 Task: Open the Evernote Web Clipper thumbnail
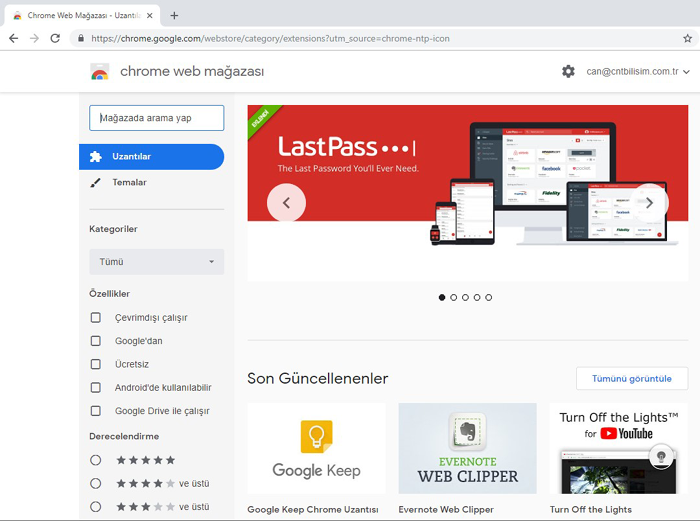click(467, 448)
